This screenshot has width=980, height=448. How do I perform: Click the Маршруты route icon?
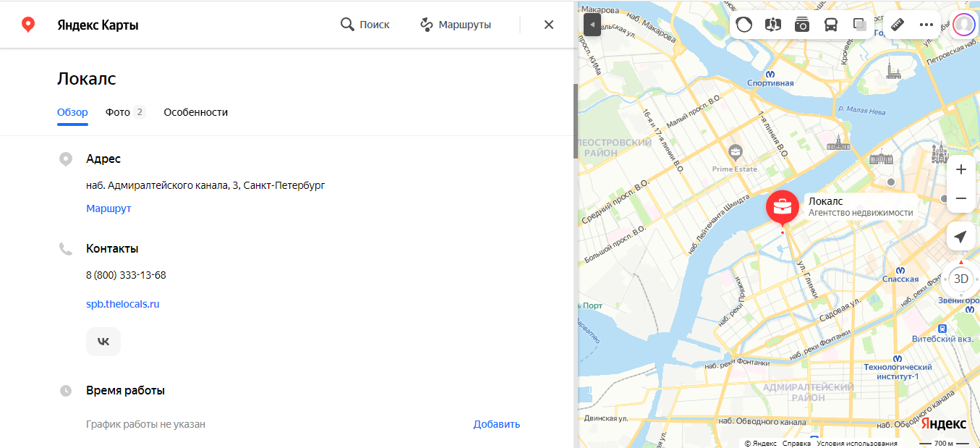coord(427,25)
